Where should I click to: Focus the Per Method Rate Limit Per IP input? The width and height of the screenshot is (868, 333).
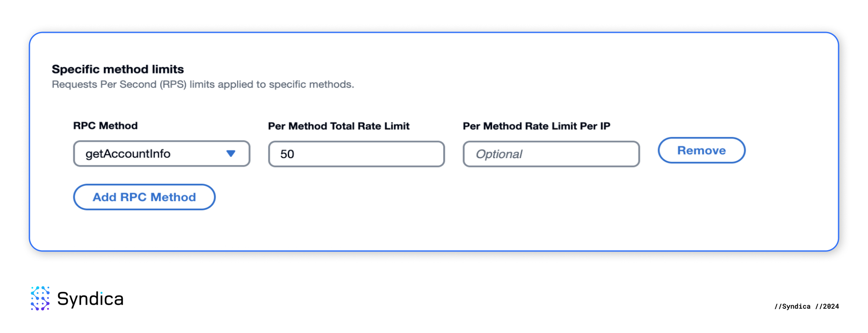(x=551, y=154)
